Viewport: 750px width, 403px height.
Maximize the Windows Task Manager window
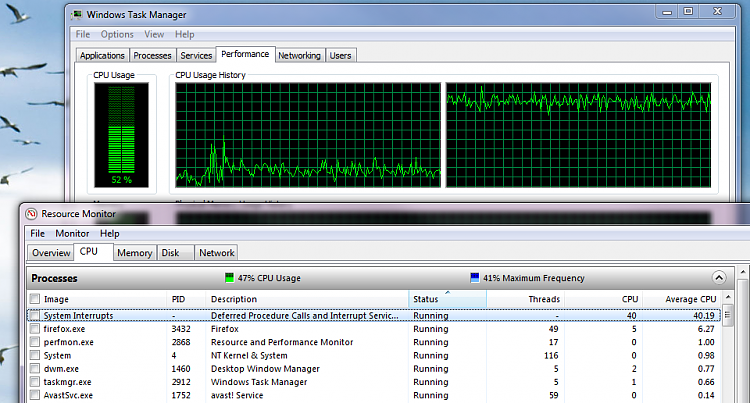[x=688, y=11]
